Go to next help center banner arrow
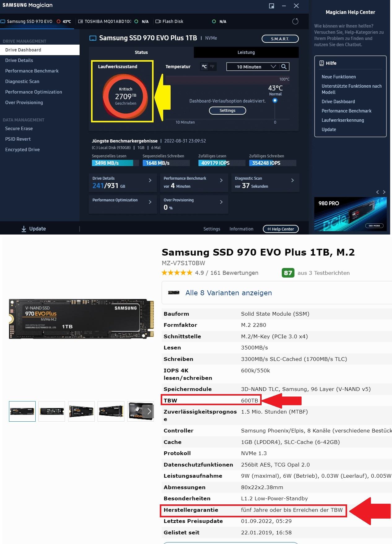This screenshot has width=392, height=544. tap(384, 192)
